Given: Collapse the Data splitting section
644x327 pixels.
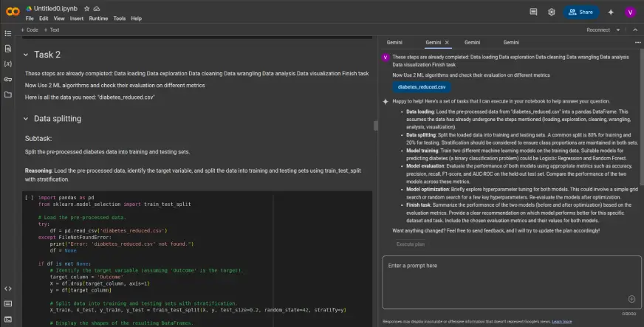Looking at the screenshot, I should pyautogui.click(x=25, y=118).
